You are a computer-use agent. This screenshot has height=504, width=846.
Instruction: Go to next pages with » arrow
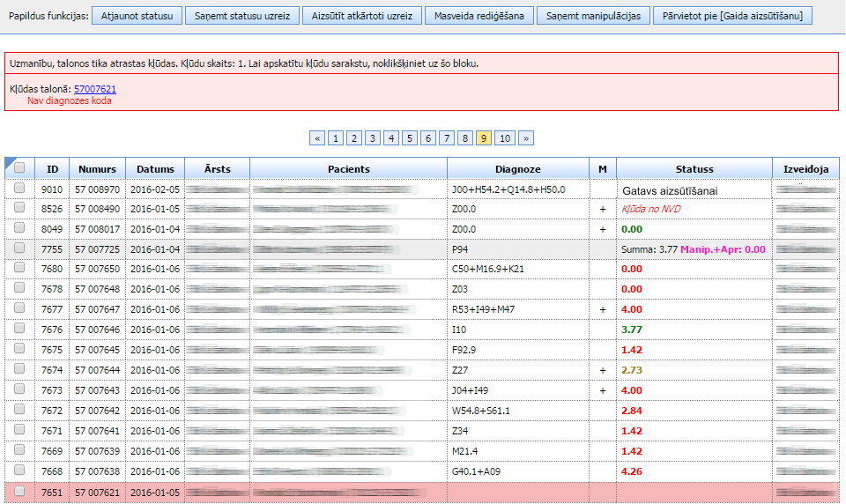[526, 138]
